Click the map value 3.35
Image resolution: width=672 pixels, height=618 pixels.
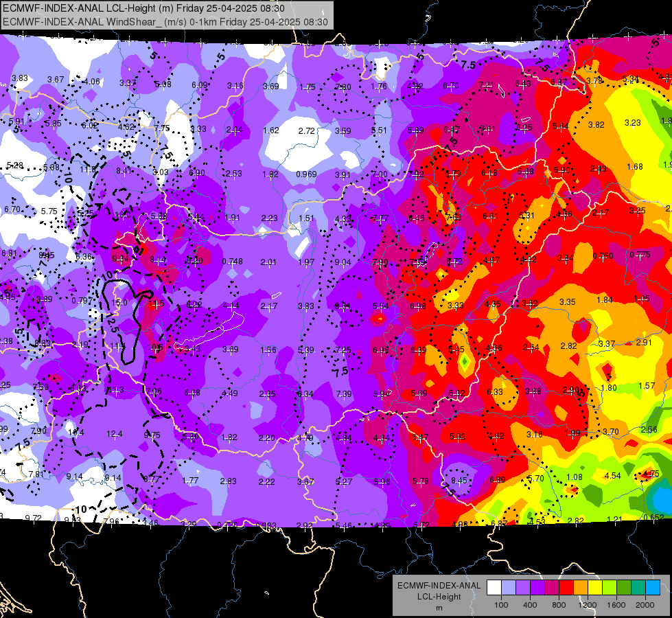[568, 302]
